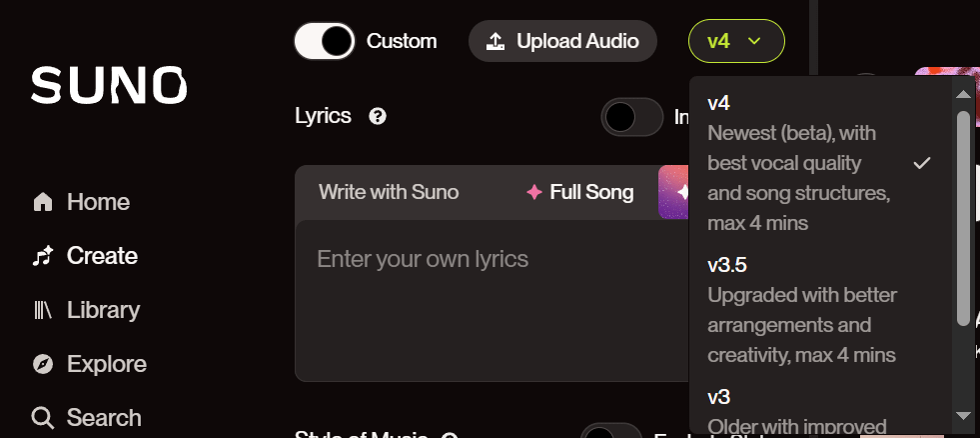Click the SUNO logo
980x438 pixels.
108,86
